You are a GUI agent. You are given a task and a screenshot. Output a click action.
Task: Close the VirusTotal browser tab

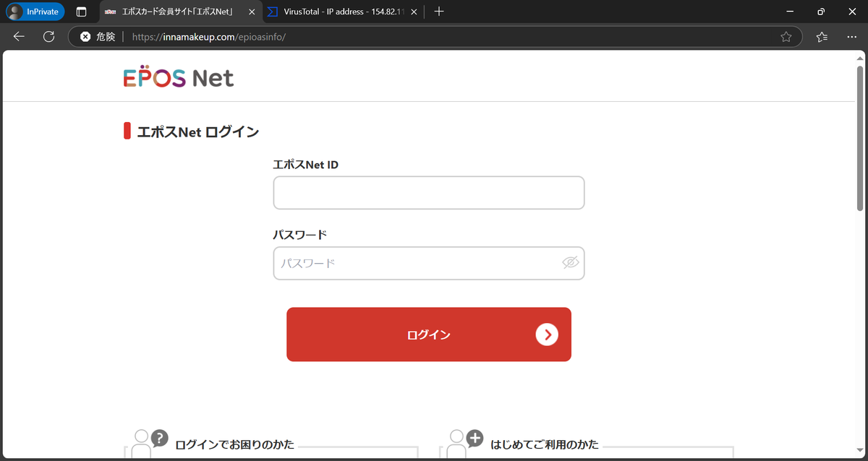(x=414, y=12)
